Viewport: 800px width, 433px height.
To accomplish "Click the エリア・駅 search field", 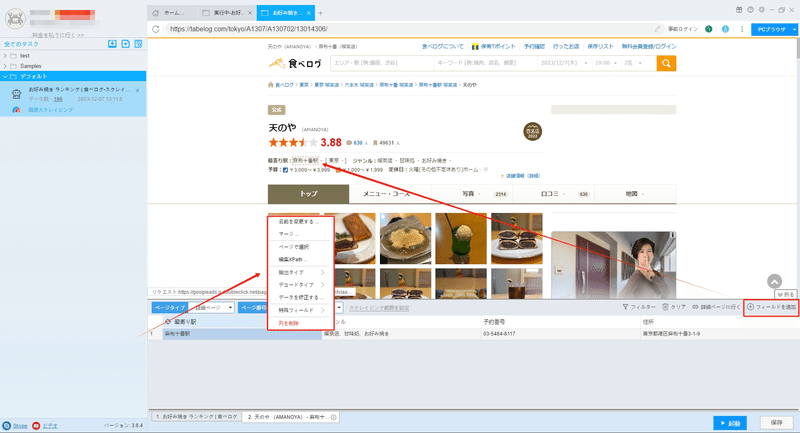I will tap(382, 63).
